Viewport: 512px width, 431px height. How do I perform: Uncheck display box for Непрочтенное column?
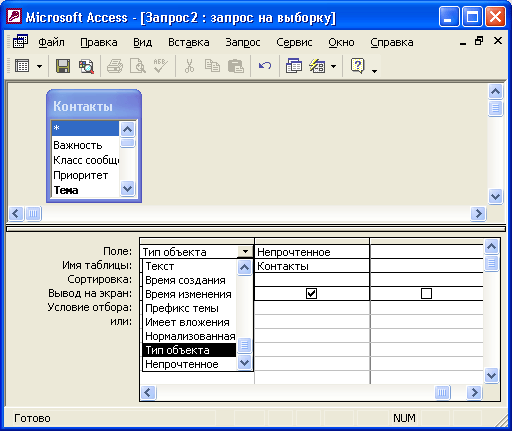point(311,293)
